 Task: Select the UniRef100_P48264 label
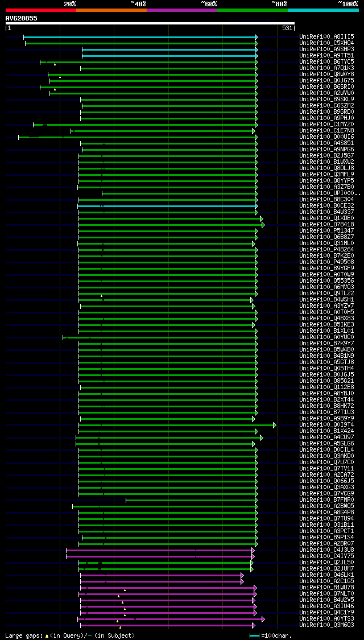(326, 249)
